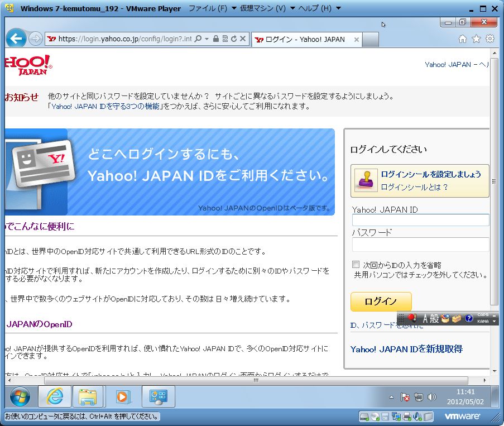Open 'Yahoo! JAPAN IDを守る3つの機能' link
This screenshot has height=426, width=504.
tap(105, 106)
